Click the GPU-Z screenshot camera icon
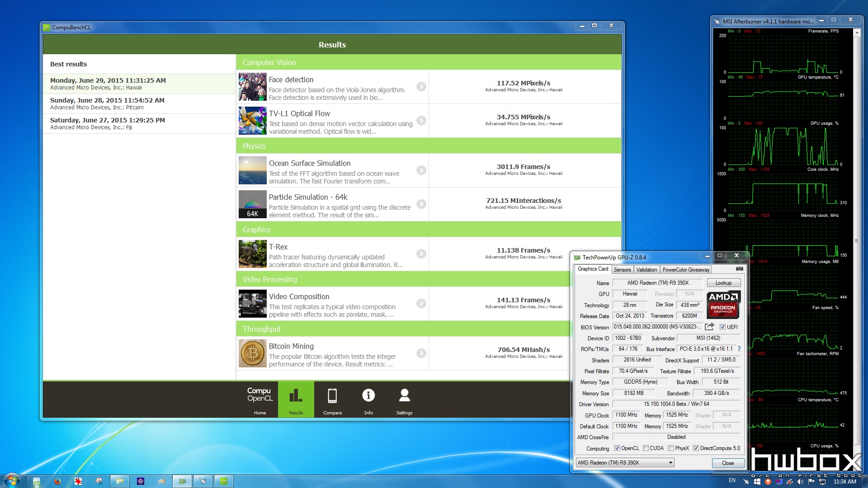The height and width of the screenshot is (488, 868). point(739,269)
